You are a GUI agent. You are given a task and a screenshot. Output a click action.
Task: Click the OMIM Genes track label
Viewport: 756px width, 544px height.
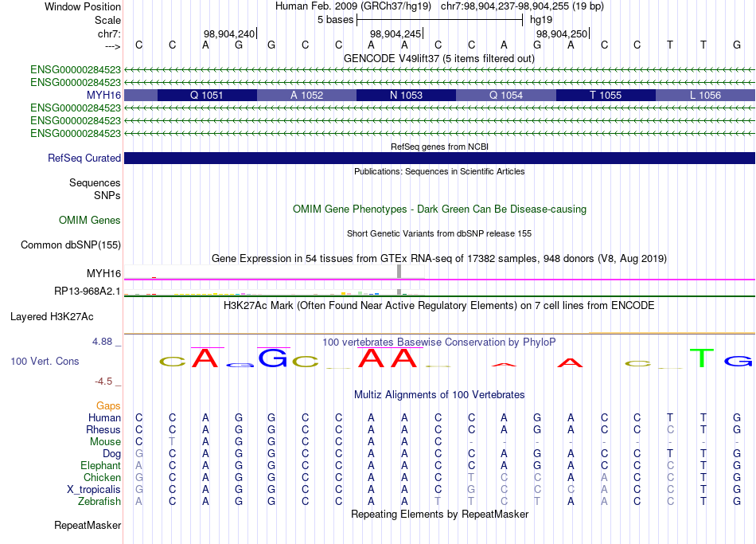pos(90,220)
